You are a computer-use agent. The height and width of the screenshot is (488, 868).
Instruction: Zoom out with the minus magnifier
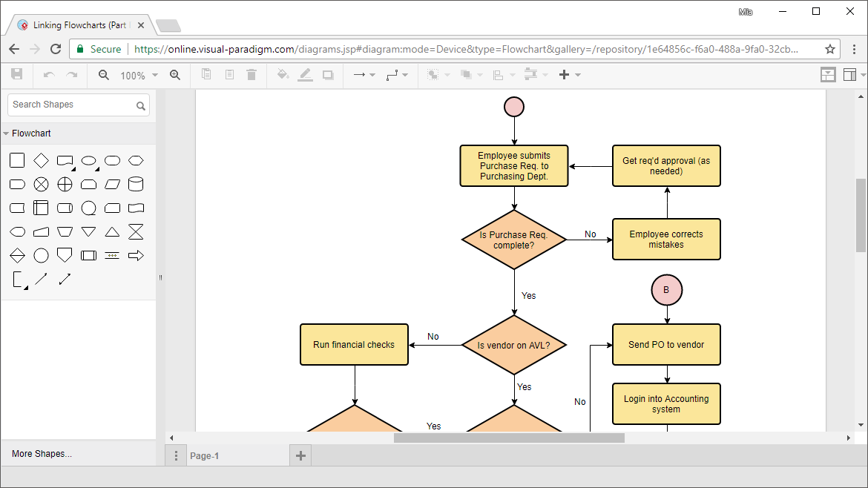[104, 75]
